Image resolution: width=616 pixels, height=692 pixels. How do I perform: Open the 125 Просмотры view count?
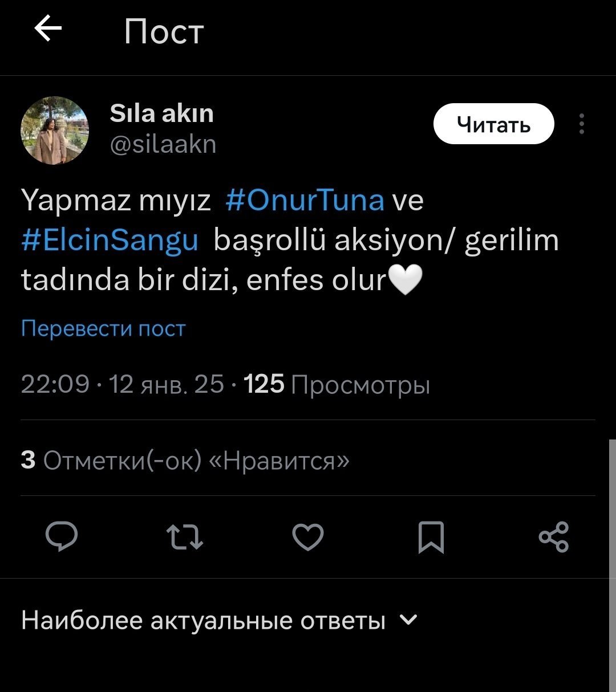[337, 385]
